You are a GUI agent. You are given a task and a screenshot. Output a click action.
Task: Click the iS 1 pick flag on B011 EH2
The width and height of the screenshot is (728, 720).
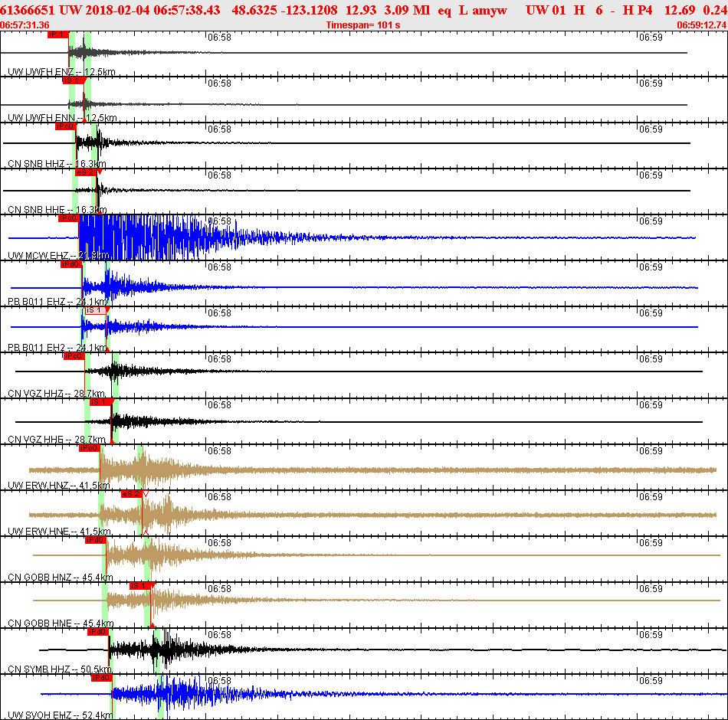point(96,310)
